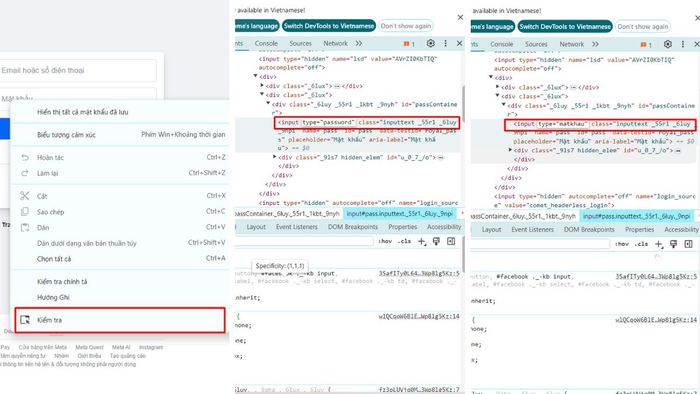Click the Redo arrow icon beside Làm lại
This screenshot has width=700, height=394.
(25, 173)
